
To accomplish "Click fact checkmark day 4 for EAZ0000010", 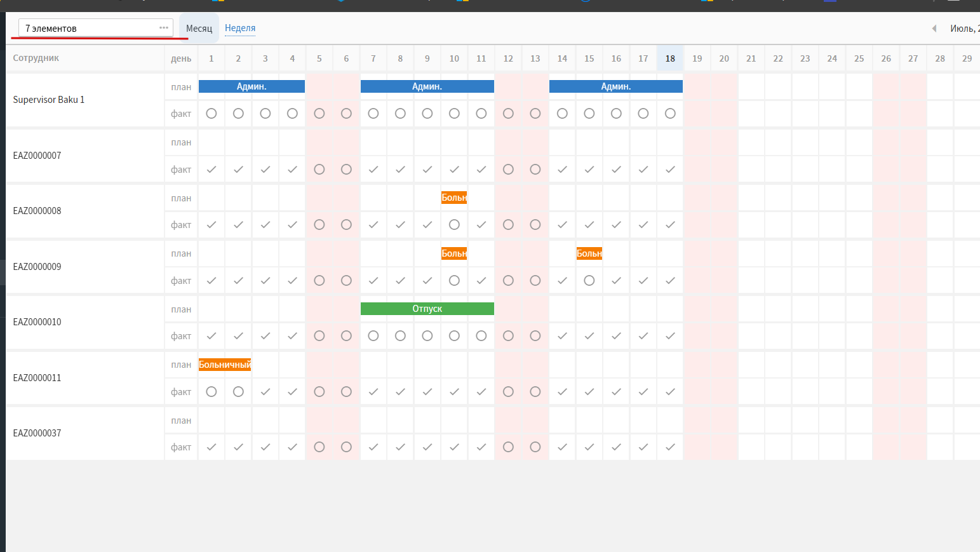I will coord(292,336).
